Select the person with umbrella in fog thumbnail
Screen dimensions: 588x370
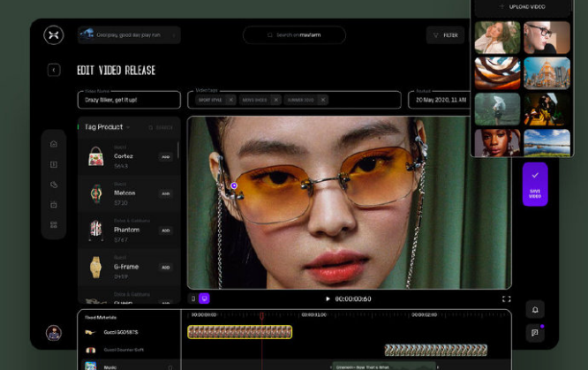497,109
